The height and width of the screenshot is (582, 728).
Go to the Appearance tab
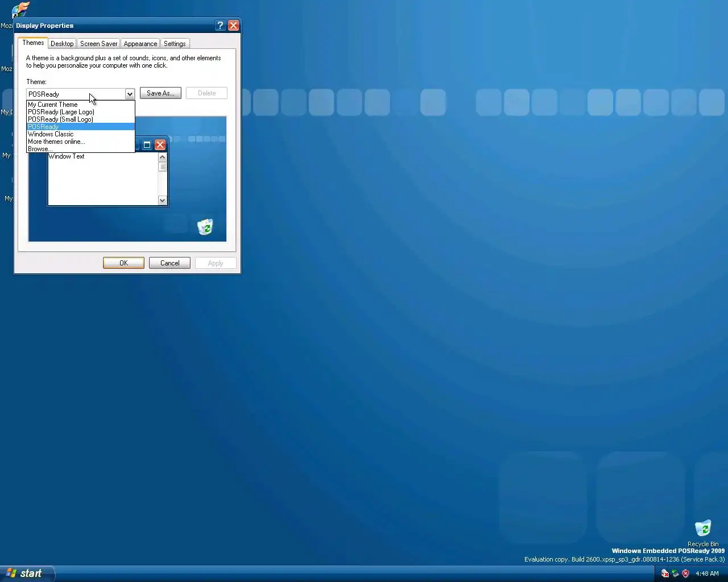[x=140, y=44]
